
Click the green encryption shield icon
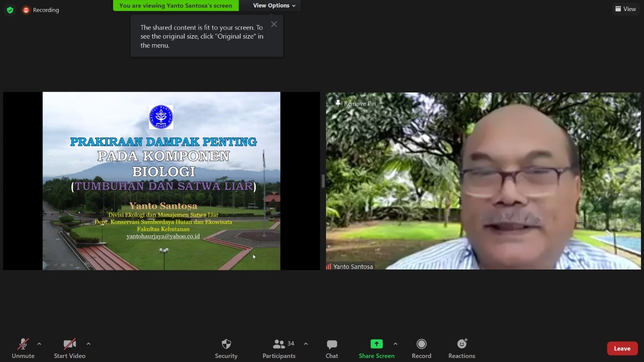point(10,10)
